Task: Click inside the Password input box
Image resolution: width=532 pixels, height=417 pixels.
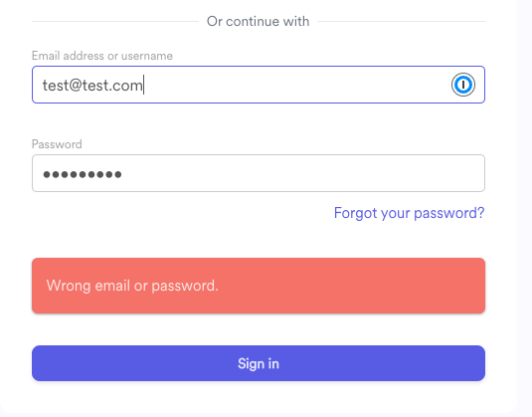Action: [x=259, y=173]
